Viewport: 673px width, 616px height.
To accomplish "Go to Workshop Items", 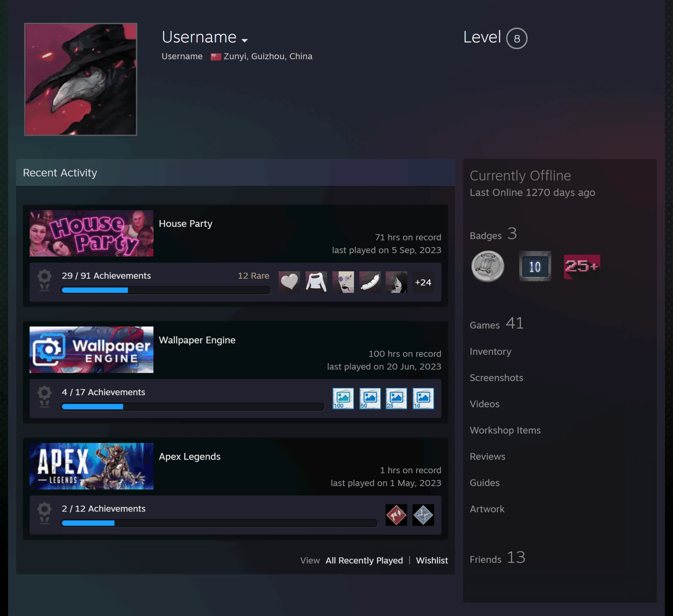I will (x=505, y=430).
